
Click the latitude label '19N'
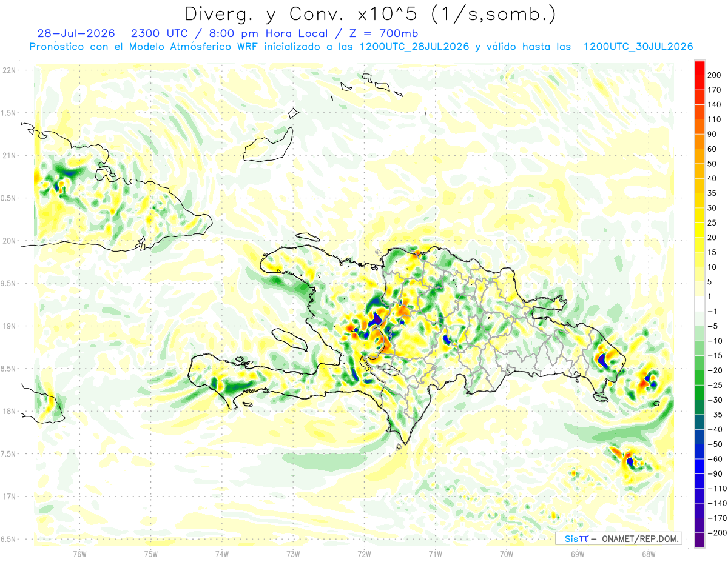coord(8,326)
